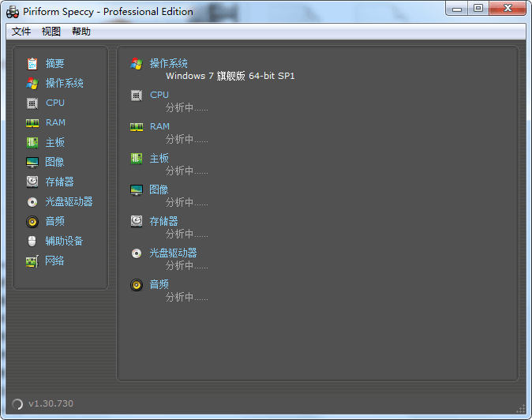Click the 网络 network card sidebar icon

tap(32, 261)
